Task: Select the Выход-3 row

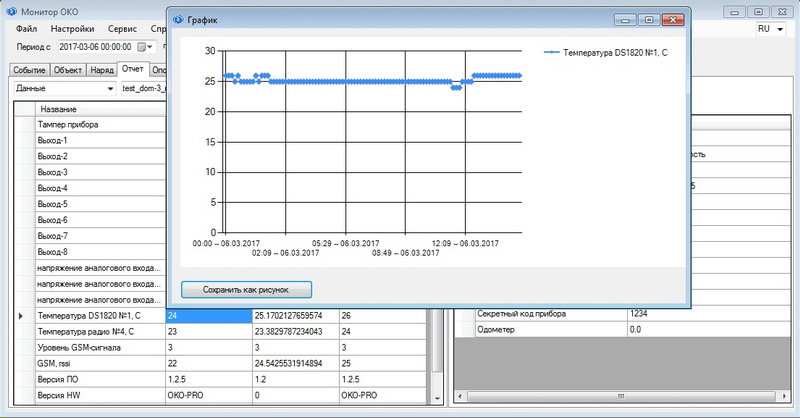Action: 100,172
